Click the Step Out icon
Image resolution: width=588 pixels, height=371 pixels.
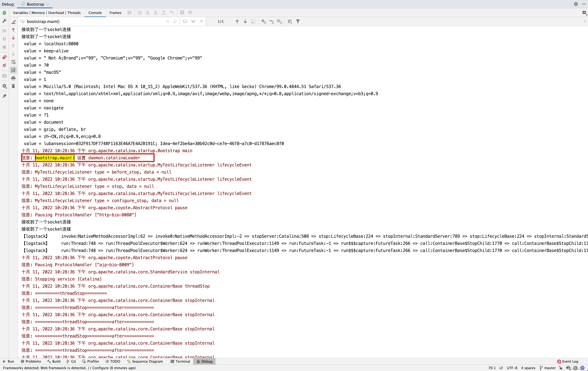coord(164,12)
